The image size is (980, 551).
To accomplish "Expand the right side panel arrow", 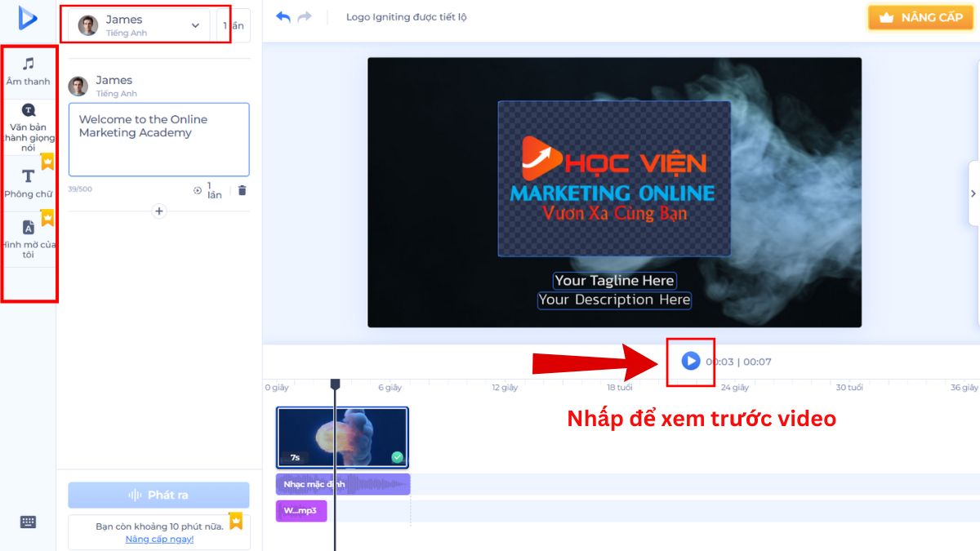I will (x=973, y=193).
